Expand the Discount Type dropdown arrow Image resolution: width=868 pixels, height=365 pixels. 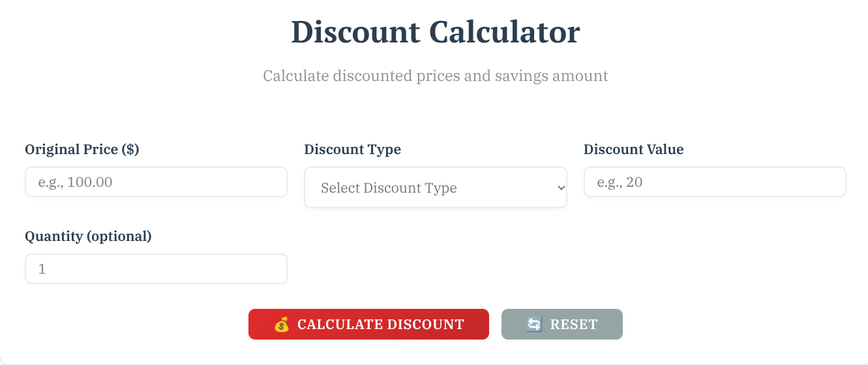pos(560,188)
